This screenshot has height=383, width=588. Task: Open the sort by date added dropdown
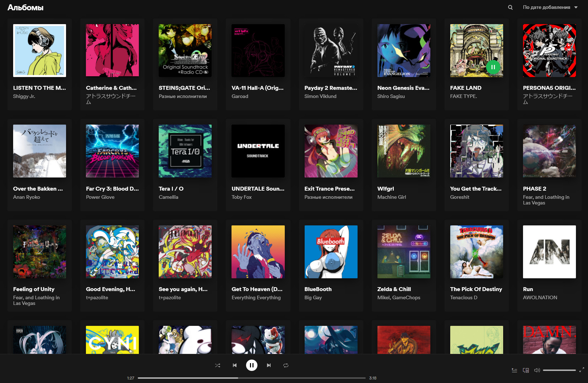pyautogui.click(x=550, y=7)
